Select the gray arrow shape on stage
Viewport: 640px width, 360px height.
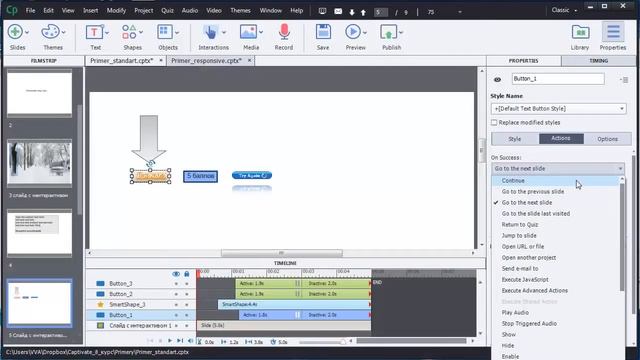click(149, 139)
